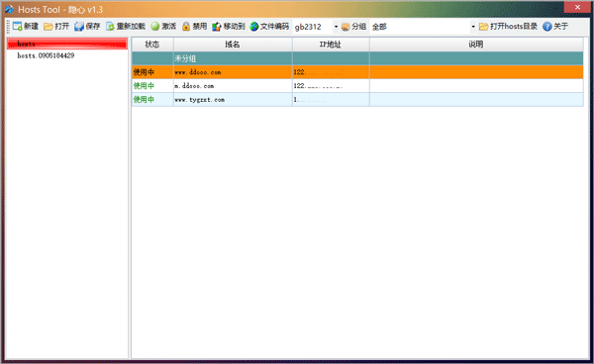This screenshot has height=364, width=594.
Task: Expand the 全部 group filter dropdown arrow
Action: [473, 27]
